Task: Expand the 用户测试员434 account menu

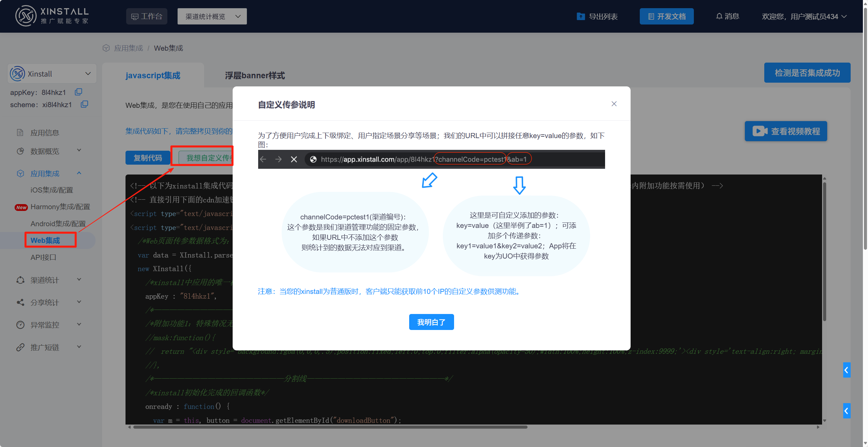Action: [x=804, y=16]
